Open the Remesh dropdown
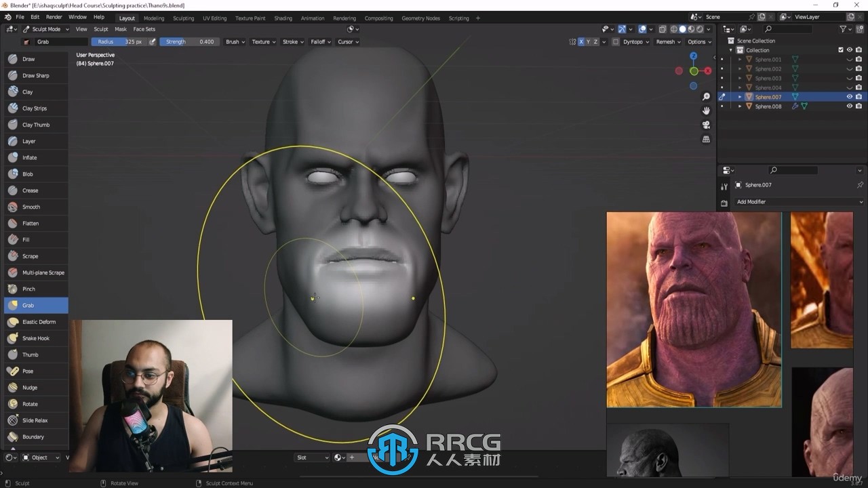868x488 pixels. point(669,42)
